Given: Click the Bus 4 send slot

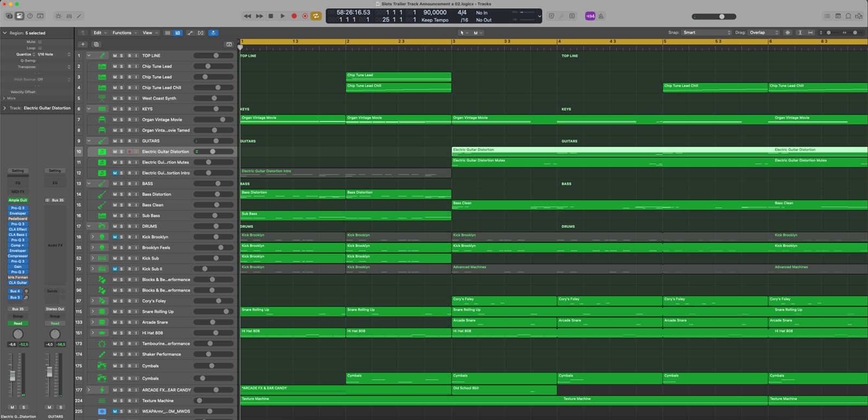Looking at the screenshot, I should (x=15, y=291).
